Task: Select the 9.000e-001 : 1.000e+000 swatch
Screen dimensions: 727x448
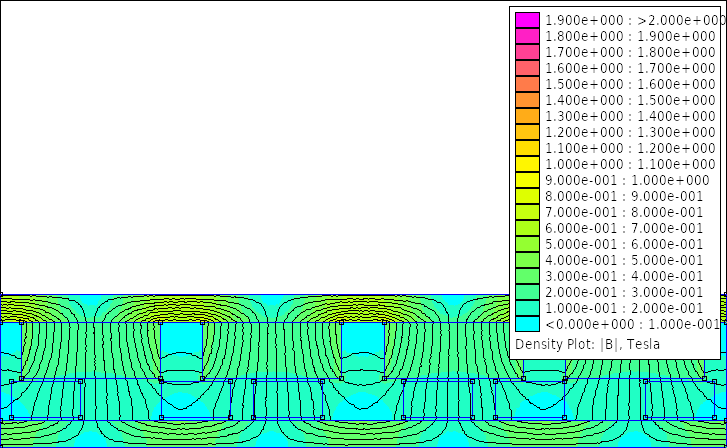Action: click(527, 180)
